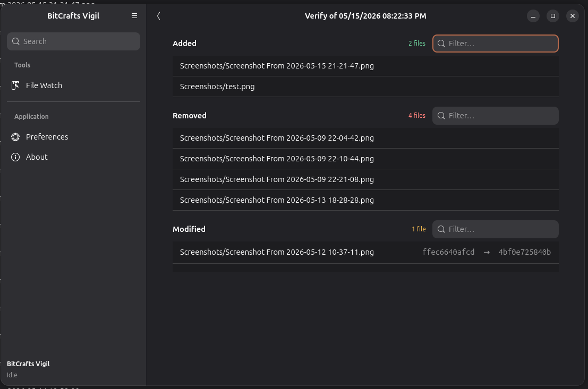Viewport: 588px width, 389px height.
Task: Focus the Removed section Filter field
Action: pyautogui.click(x=496, y=116)
